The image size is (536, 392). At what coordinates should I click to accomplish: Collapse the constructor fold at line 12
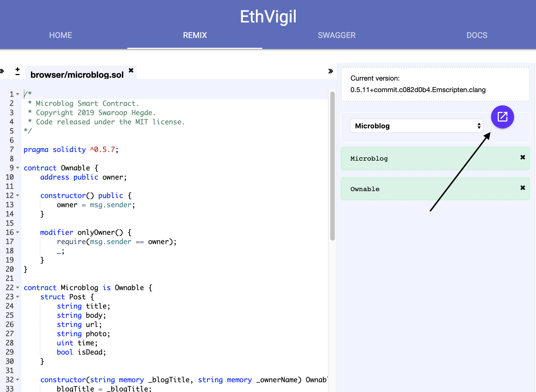click(x=18, y=195)
